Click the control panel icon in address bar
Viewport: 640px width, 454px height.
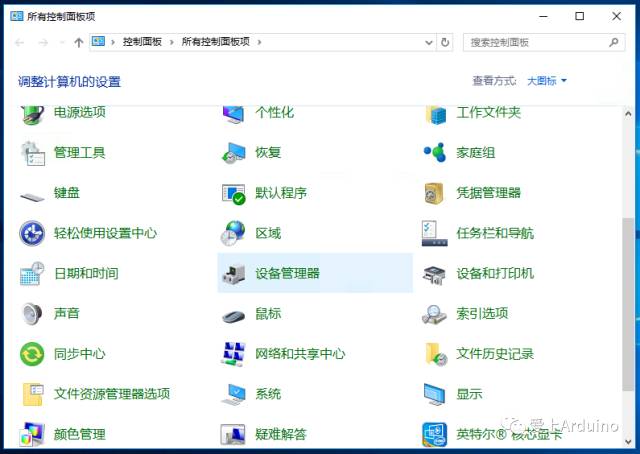[x=98, y=42]
